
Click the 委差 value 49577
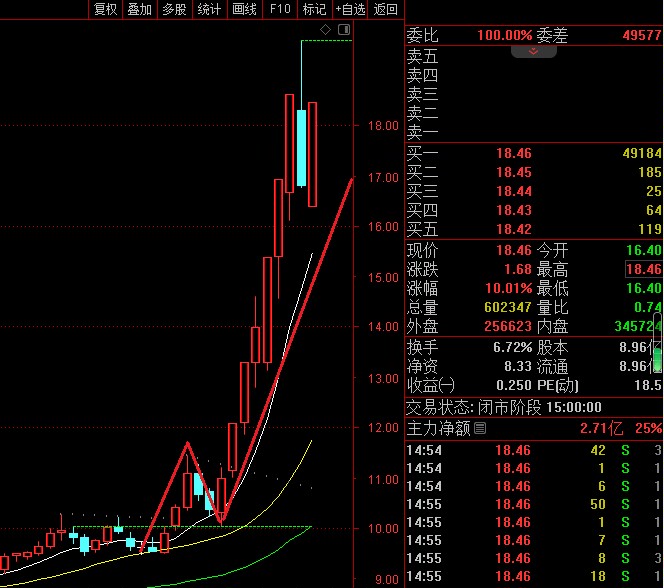coord(642,35)
